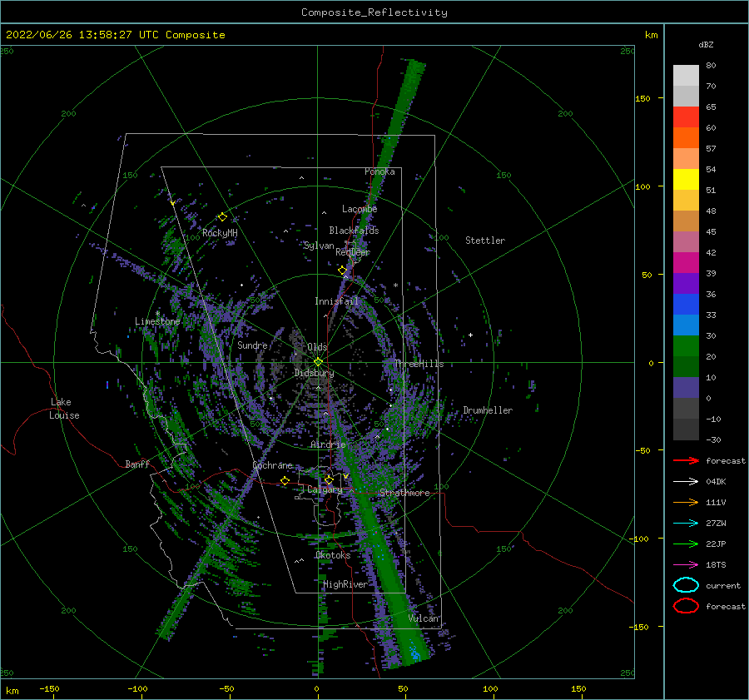Click the ThreeHills label
Viewport: 749px width, 700px height.
tap(419, 364)
